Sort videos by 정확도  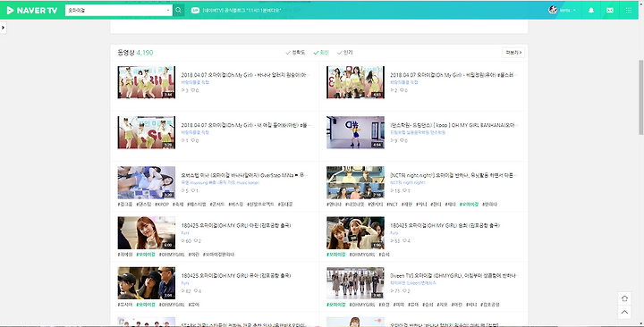tap(295, 53)
